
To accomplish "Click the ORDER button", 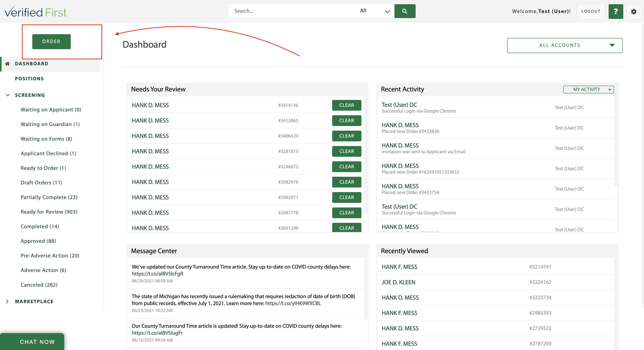I will pyautogui.click(x=51, y=41).
